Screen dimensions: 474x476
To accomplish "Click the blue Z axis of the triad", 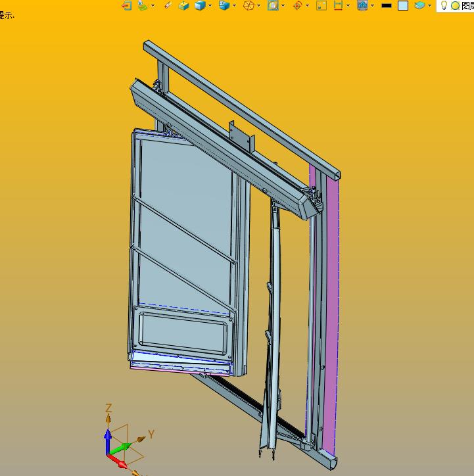I will click(x=108, y=440).
